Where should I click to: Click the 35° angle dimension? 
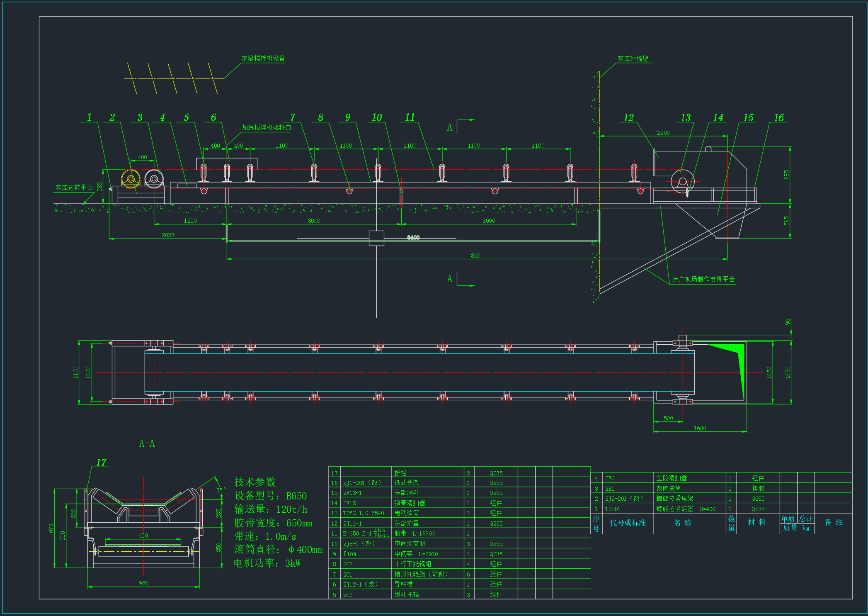coord(221,490)
